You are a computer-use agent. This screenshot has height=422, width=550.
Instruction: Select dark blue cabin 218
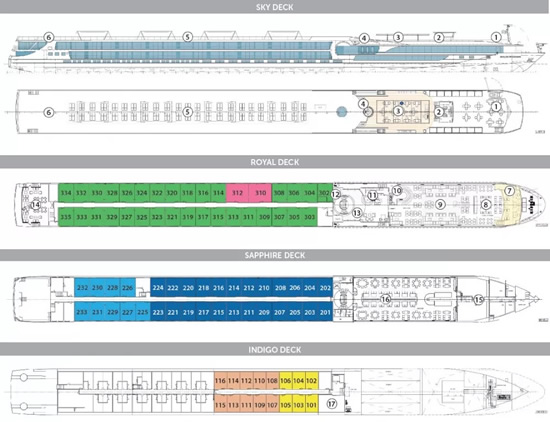(203, 288)
